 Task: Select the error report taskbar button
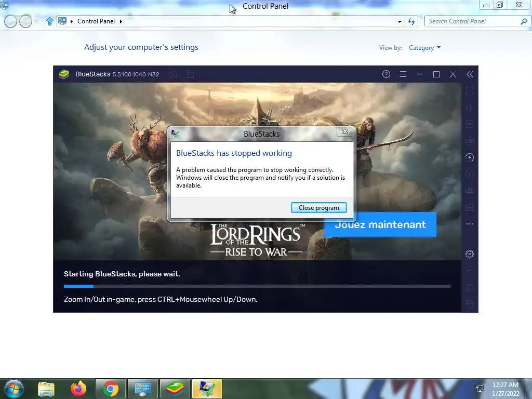pyautogui.click(x=207, y=389)
